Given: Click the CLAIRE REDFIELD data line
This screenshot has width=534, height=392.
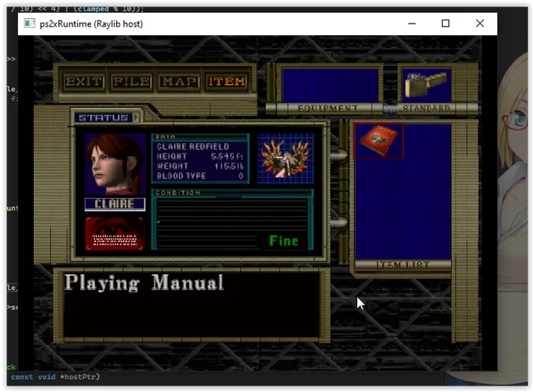Looking at the screenshot, I should pos(192,147).
